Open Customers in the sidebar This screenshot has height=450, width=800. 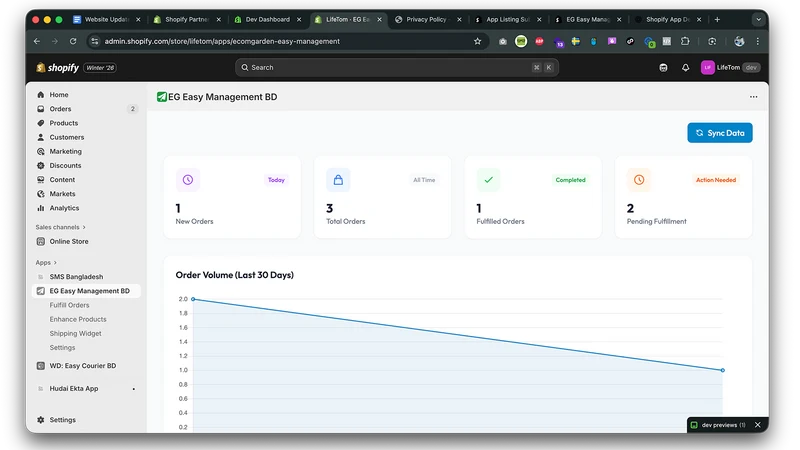coord(66,137)
